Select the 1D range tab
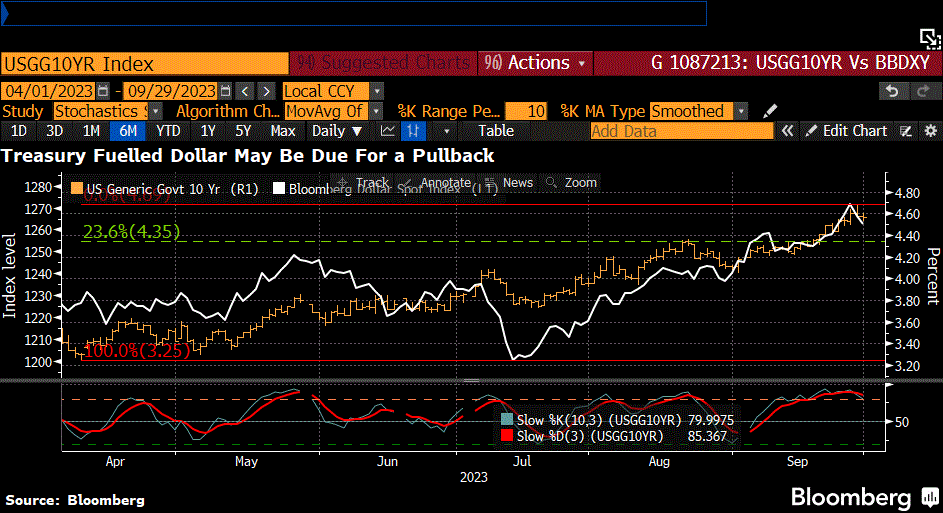Screen dimensions: 943x513 coord(19,131)
